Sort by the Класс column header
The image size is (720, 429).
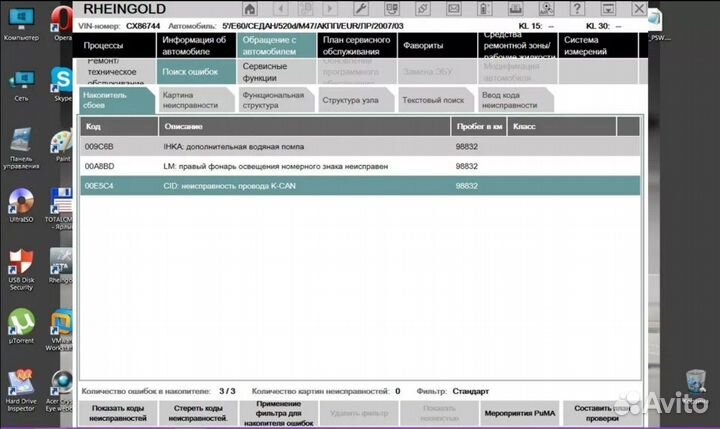562,126
